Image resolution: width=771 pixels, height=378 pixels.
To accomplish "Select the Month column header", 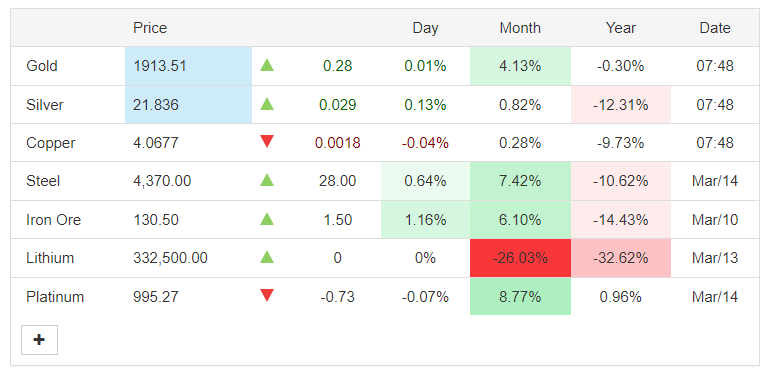I will [x=520, y=28].
